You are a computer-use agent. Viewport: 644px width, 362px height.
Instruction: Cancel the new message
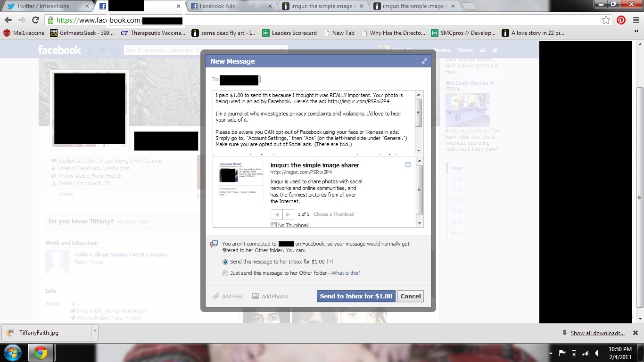(411, 296)
